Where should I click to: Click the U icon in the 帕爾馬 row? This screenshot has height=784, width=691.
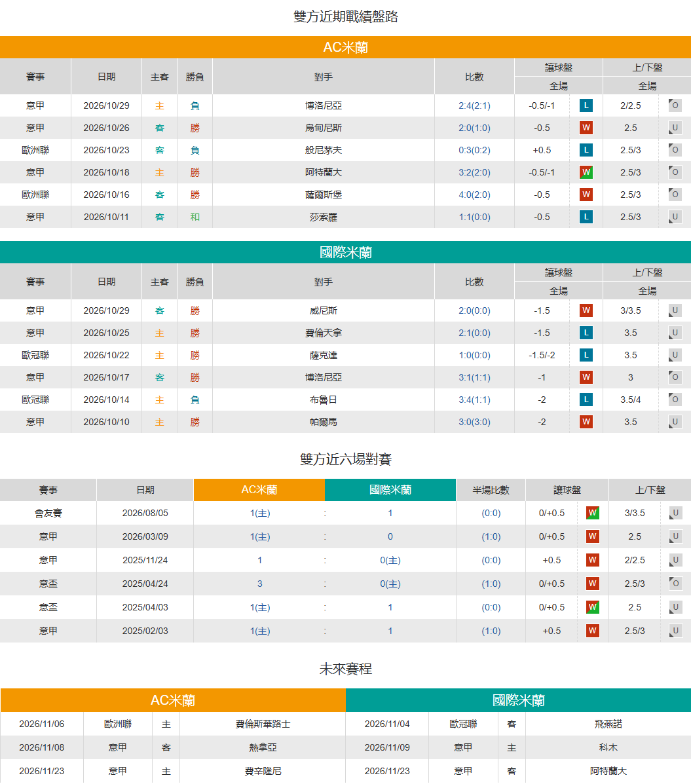[675, 422]
